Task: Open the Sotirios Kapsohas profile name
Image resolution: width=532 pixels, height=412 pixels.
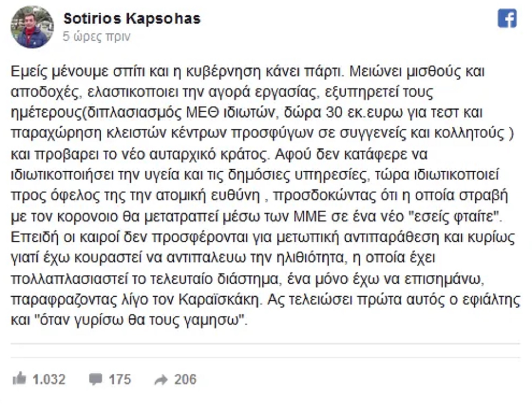Action: [x=132, y=19]
